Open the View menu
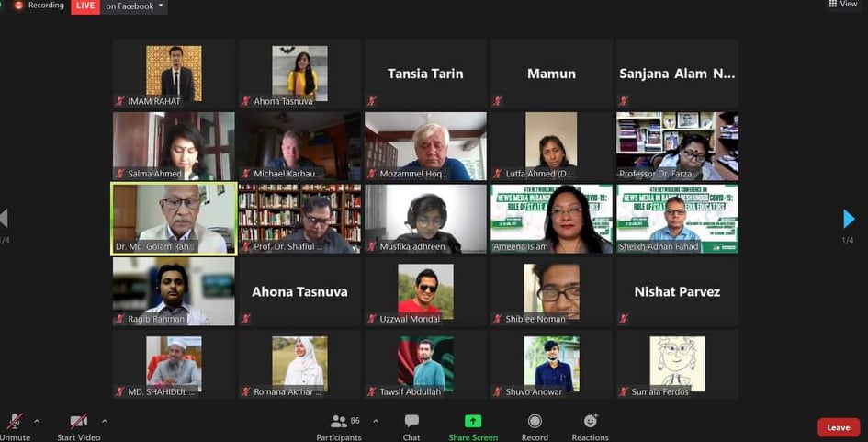The image size is (868, 442). click(x=843, y=5)
